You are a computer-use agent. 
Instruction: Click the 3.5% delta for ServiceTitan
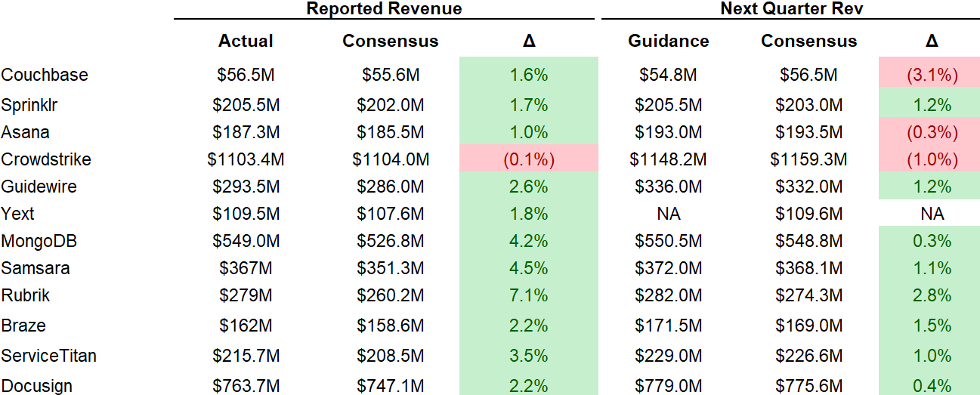(529, 356)
